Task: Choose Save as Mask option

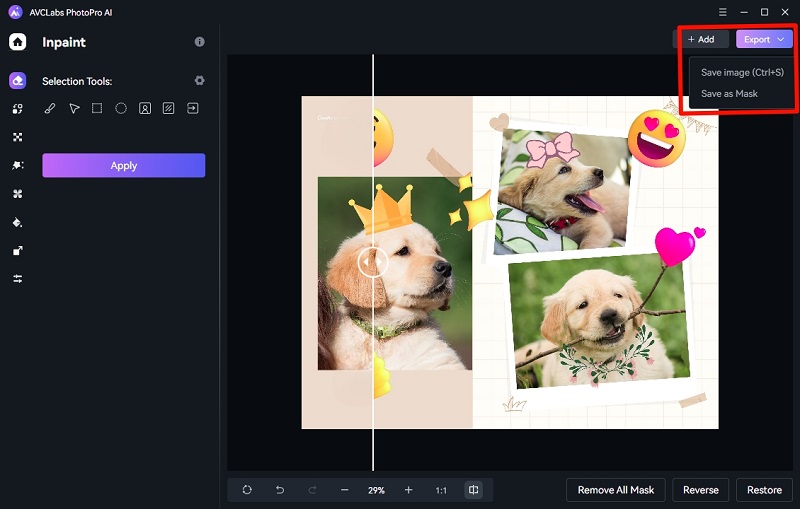Action: [x=729, y=94]
